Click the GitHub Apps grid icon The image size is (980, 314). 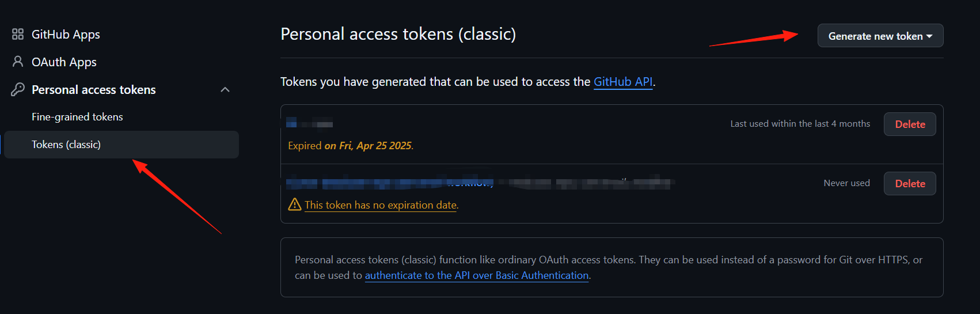[18, 34]
